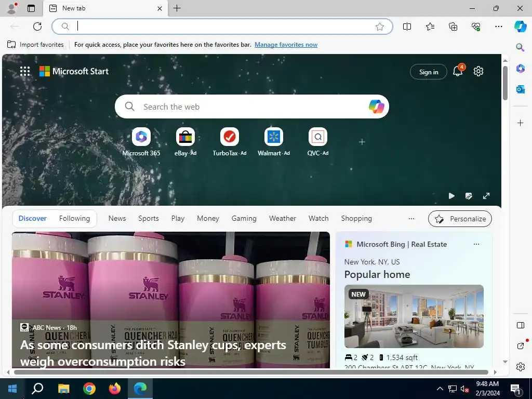Open the Play feed tab

(178, 219)
